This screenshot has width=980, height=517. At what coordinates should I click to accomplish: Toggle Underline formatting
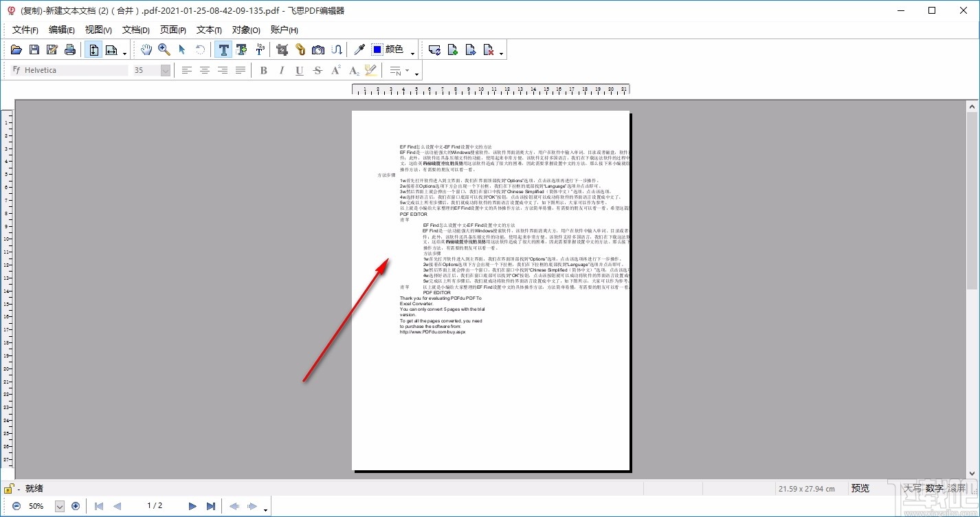pyautogui.click(x=300, y=70)
